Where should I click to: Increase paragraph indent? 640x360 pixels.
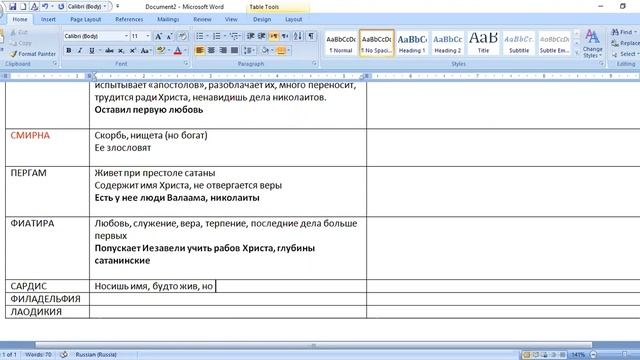coord(262,36)
